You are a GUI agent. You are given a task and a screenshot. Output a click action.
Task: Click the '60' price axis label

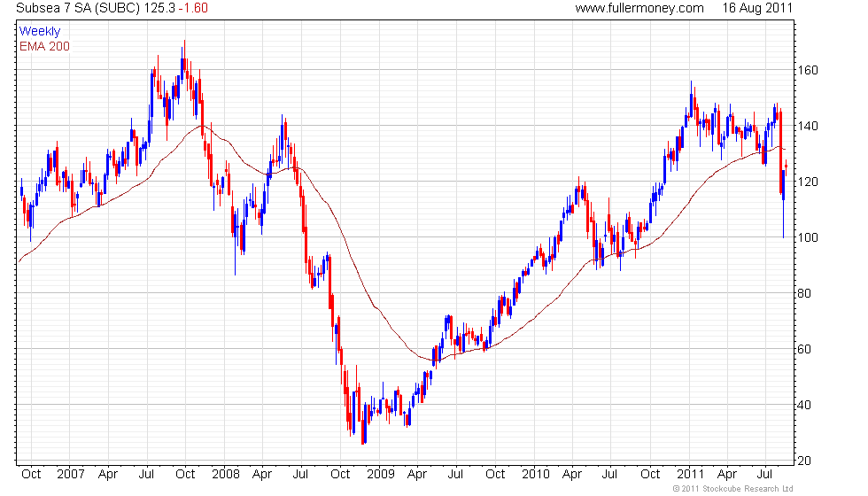coord(804,349)
